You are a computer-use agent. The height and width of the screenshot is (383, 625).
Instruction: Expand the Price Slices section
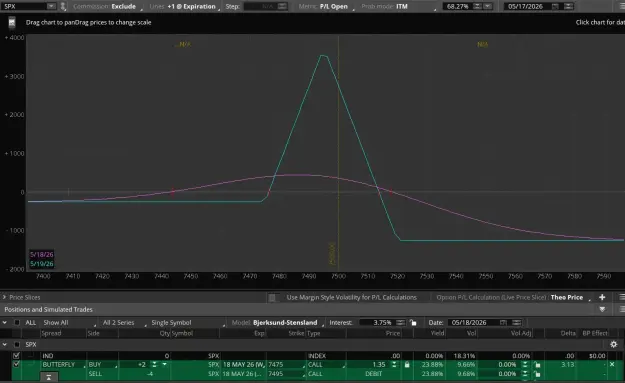coord(4,297)
